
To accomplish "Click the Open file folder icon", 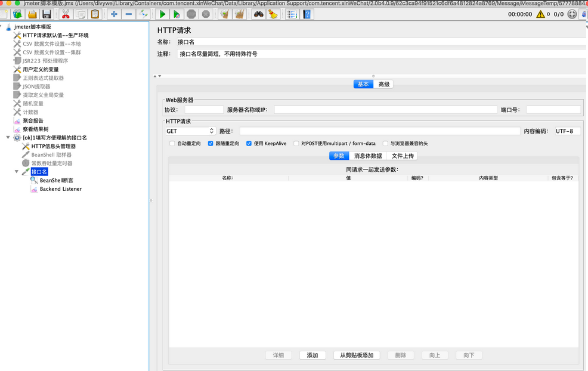I will click(32, 14).
